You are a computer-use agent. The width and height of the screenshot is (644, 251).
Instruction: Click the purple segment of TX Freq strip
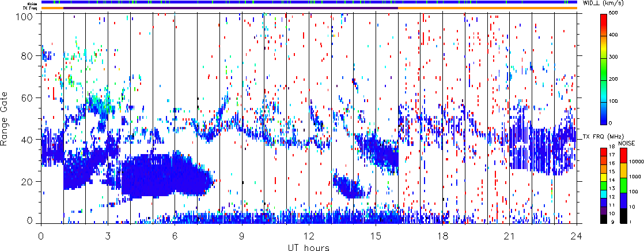point(231,8)
